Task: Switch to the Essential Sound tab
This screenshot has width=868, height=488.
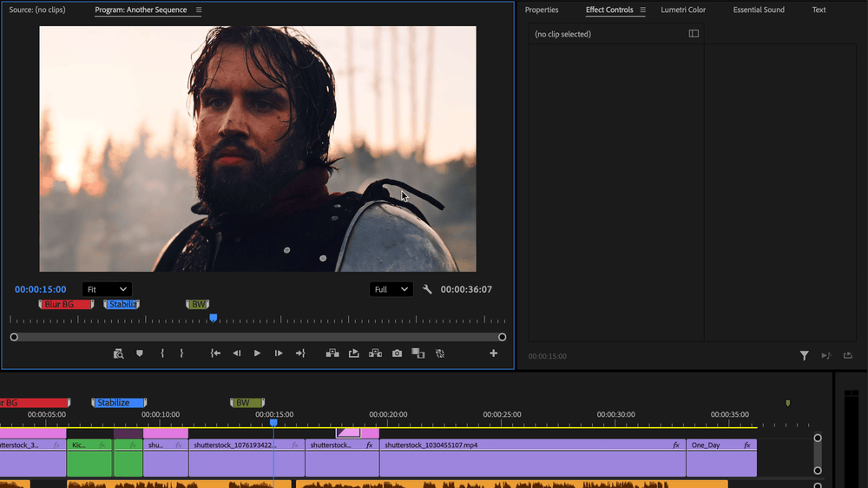Action: (758, 10)
